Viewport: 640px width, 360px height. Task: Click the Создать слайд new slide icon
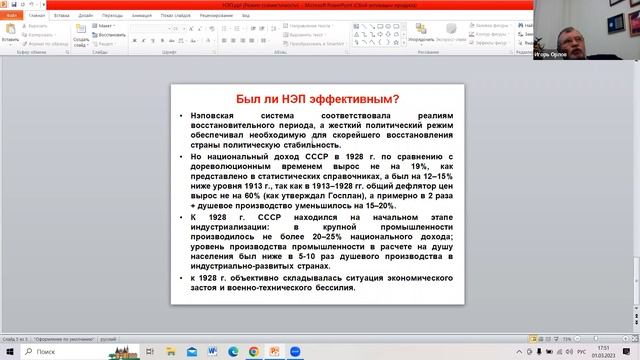coord(81,29)
